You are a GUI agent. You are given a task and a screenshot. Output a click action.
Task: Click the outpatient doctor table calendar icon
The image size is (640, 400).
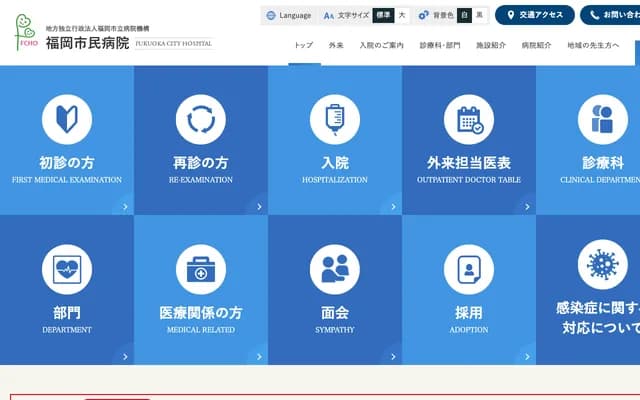[469, 120]
